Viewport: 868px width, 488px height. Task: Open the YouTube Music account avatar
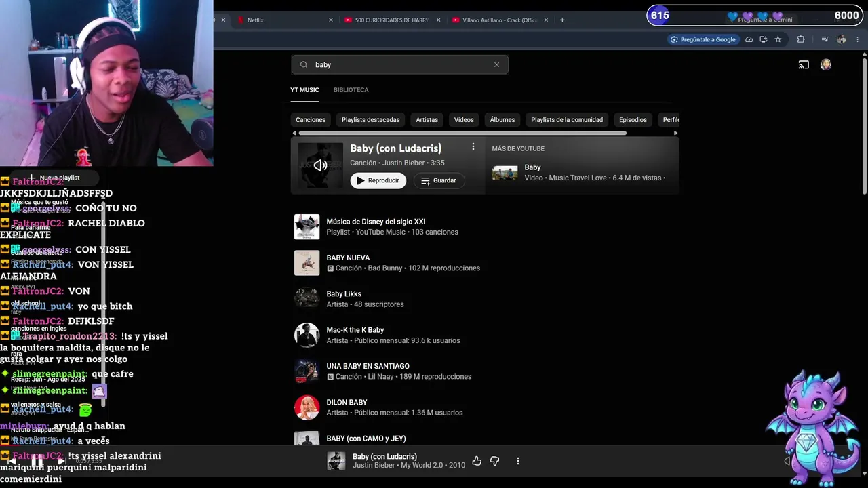826,65
